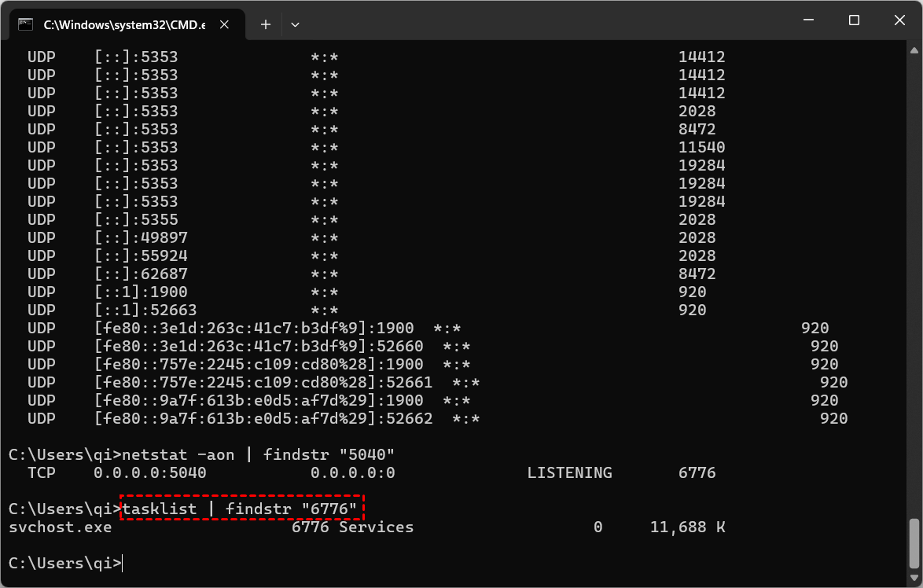Click the fe80::9a7f address with port 52662
This screenshot has height=588, width=923.
(x=263, y=418)
